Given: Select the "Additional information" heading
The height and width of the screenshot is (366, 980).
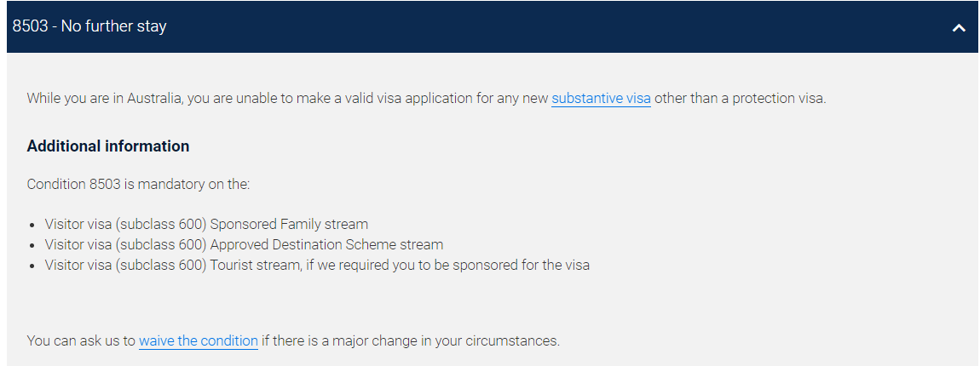Looking at the screenshot, I should pos(108,146).
